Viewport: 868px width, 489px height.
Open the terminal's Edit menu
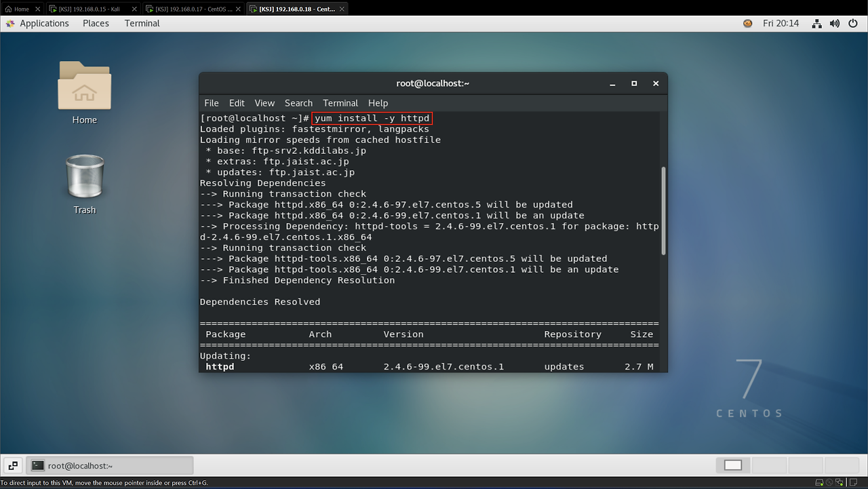click(x=237, y=103)
